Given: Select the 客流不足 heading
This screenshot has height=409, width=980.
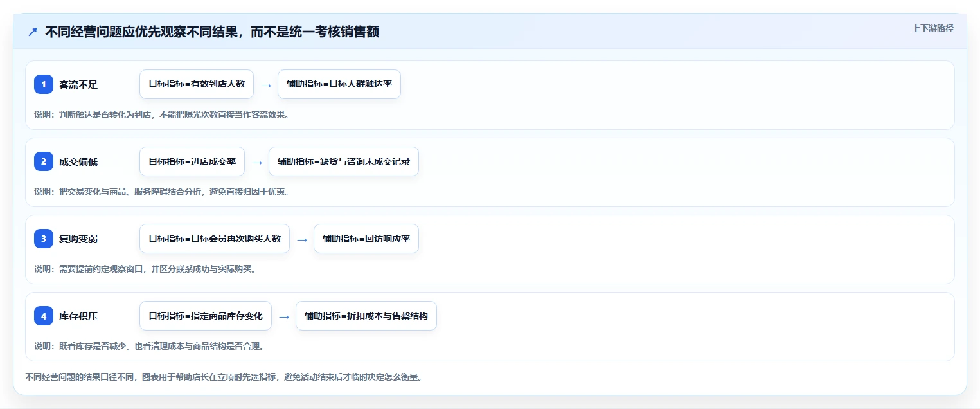Looking at the screenshot, I should pos(78,84).
